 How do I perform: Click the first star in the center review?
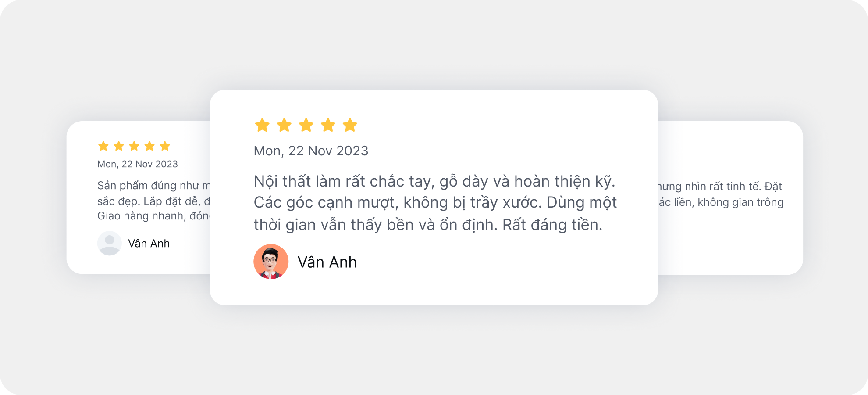tap(262, 126)
